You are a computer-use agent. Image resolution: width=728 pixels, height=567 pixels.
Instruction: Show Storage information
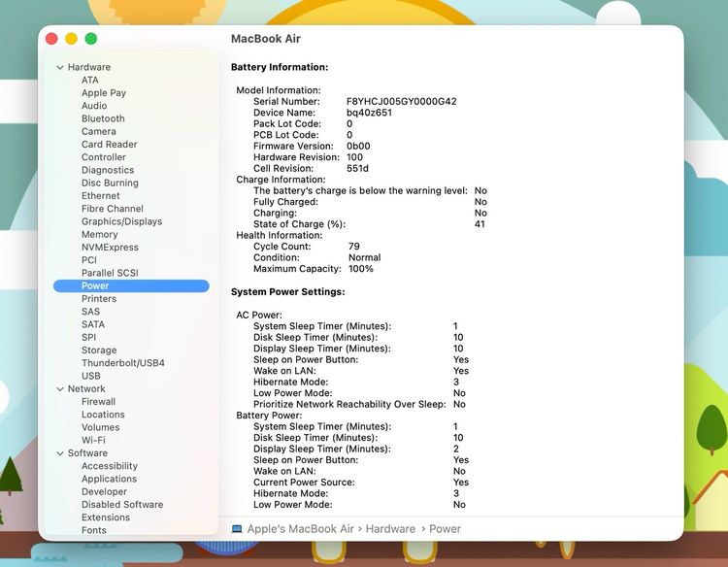99,350
